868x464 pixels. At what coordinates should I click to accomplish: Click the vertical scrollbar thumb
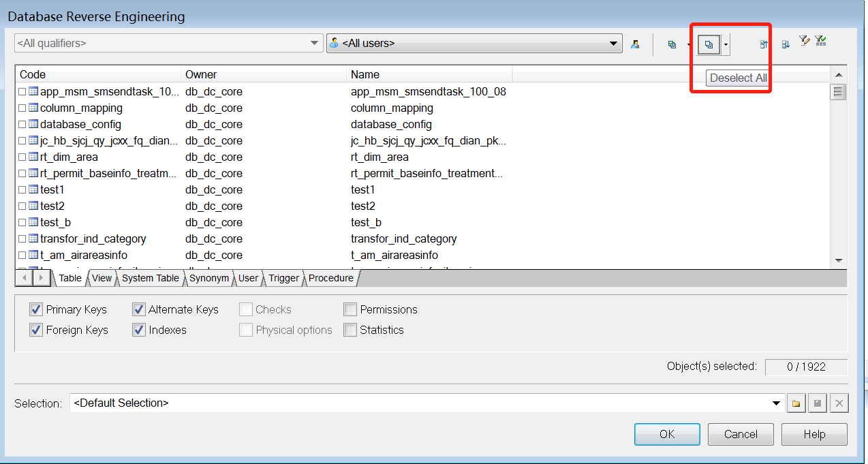pos(839,92)
